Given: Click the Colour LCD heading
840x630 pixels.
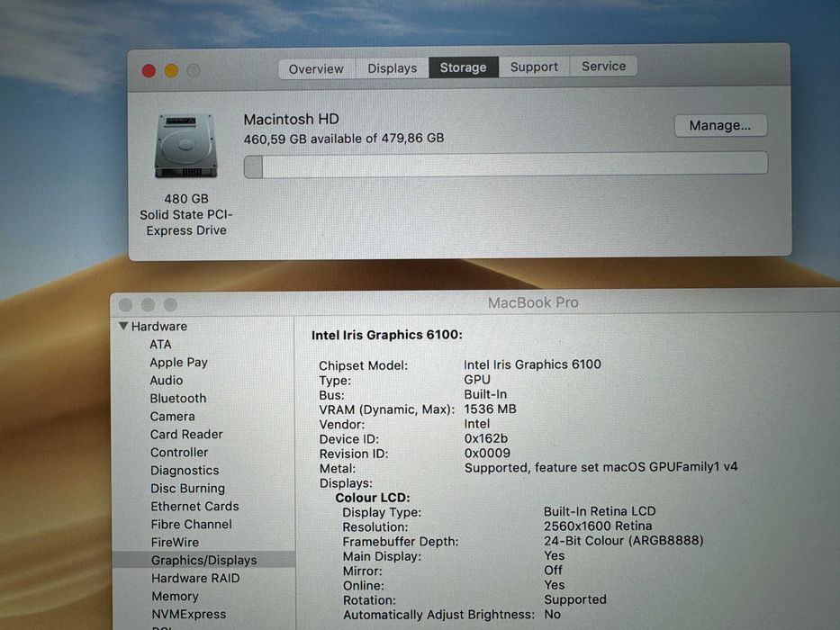Looking at the screenshot, I should tap(373, 498).
